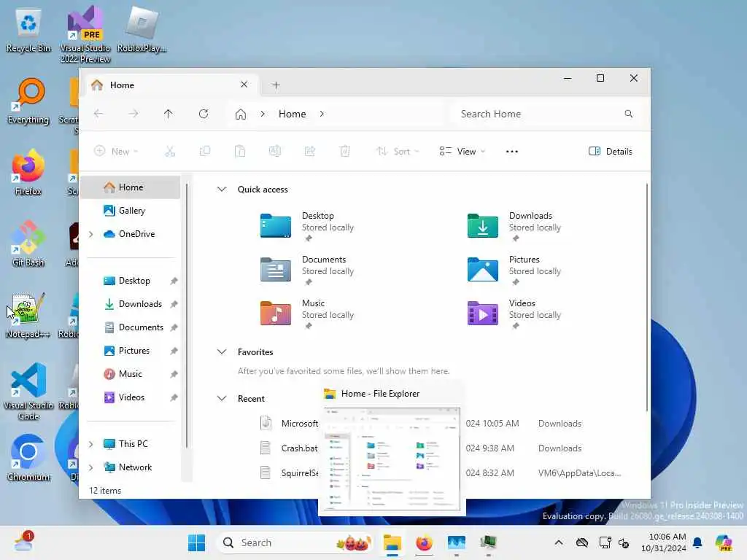
Task: Select the RobloxPlayer desktop icon
Action: (x=142, y=30)
